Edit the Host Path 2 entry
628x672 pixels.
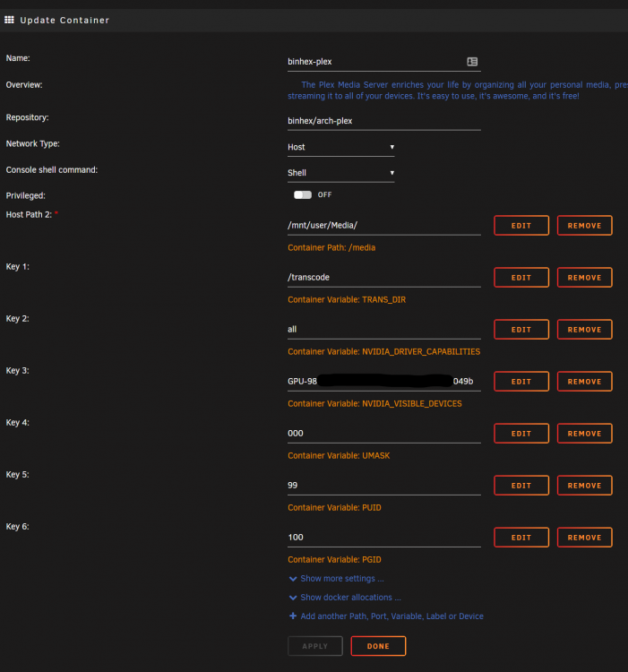(521, 226)
